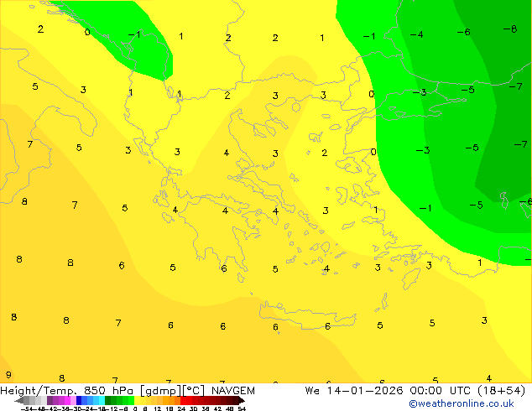Screen dimensions: 532x411
Task: Click the '[°C]' unit label
Action: point(194,391)
